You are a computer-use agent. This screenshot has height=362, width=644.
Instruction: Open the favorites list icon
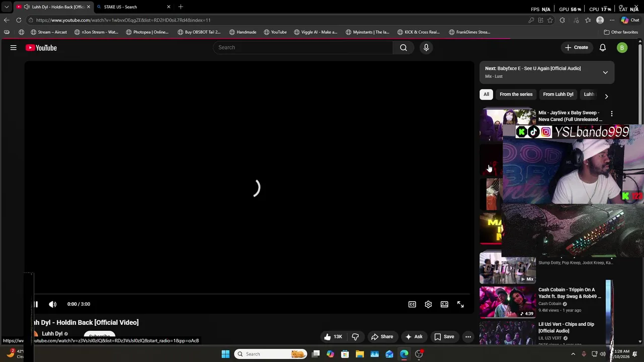[588, 20]
